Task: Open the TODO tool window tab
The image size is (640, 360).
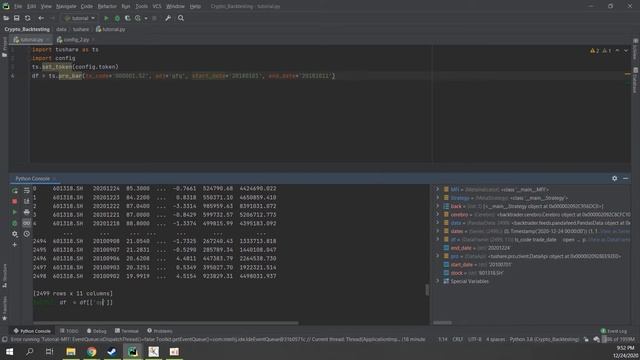Action: (x=69, y=331)
